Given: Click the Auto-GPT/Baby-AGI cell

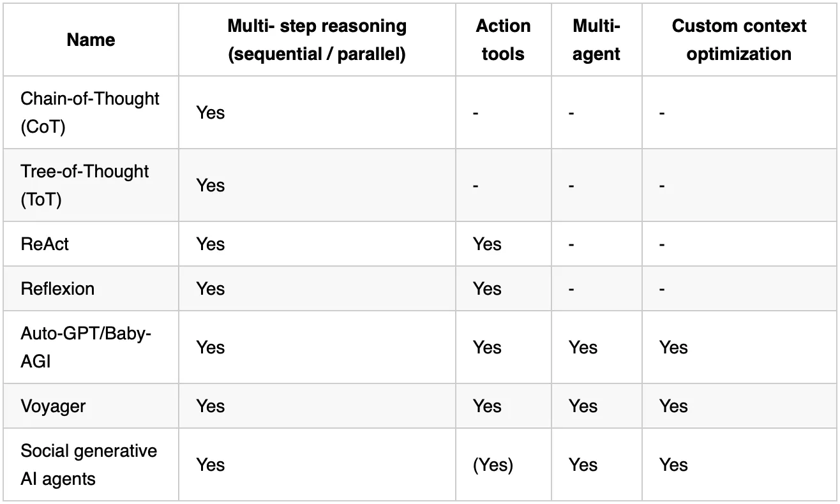Looking at the screenshot, I should coord(86,347).
